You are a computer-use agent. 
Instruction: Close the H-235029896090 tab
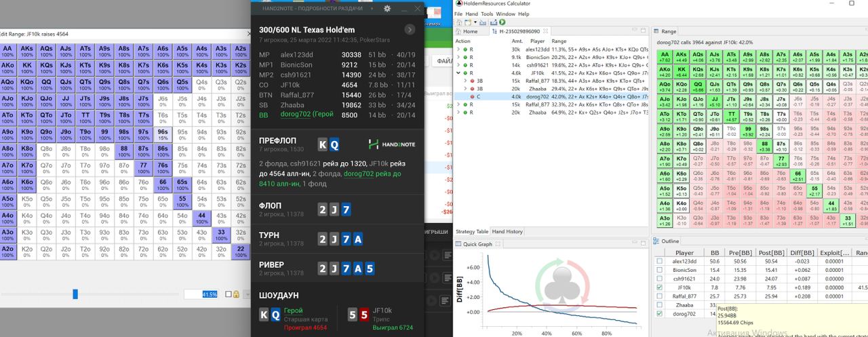[546, 31]
